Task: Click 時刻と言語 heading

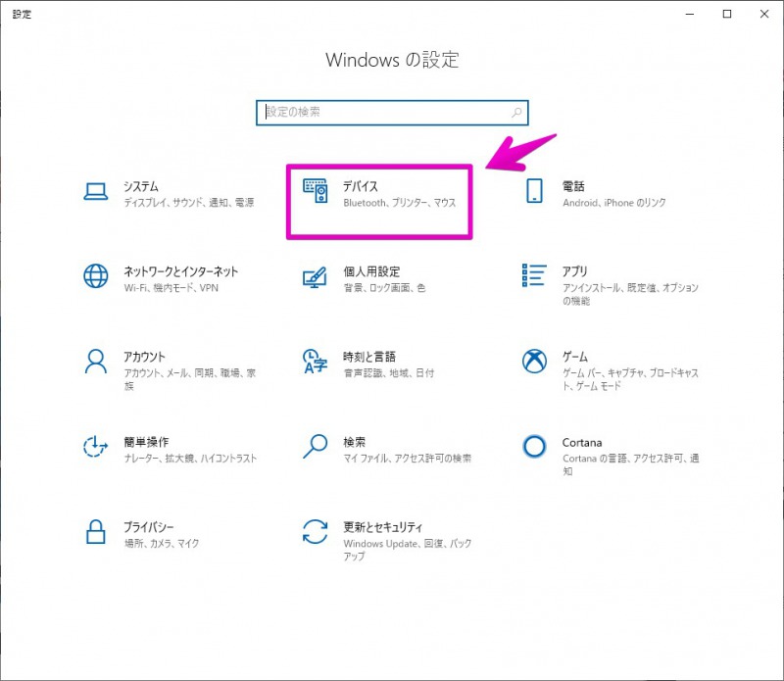Action: click(x=369, y=357)
